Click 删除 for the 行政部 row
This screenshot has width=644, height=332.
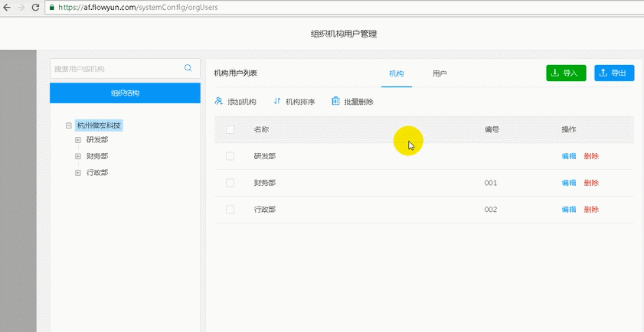pos(591,210)
